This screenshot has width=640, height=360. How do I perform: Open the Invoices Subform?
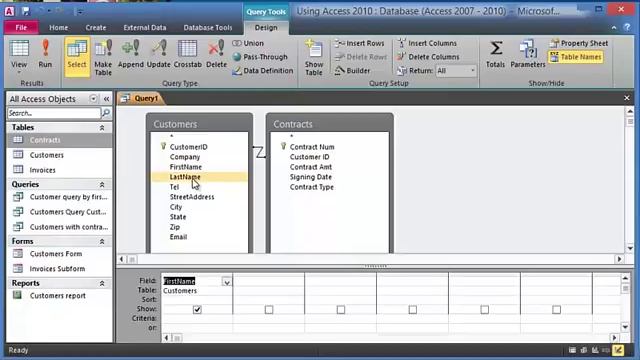click(60, 269)
